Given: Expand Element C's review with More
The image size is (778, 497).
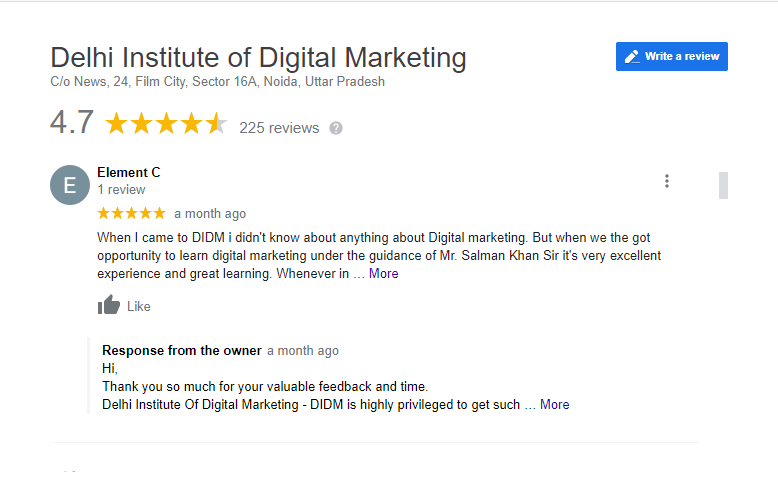Looking at the screenshot, I should pos(384,274).
